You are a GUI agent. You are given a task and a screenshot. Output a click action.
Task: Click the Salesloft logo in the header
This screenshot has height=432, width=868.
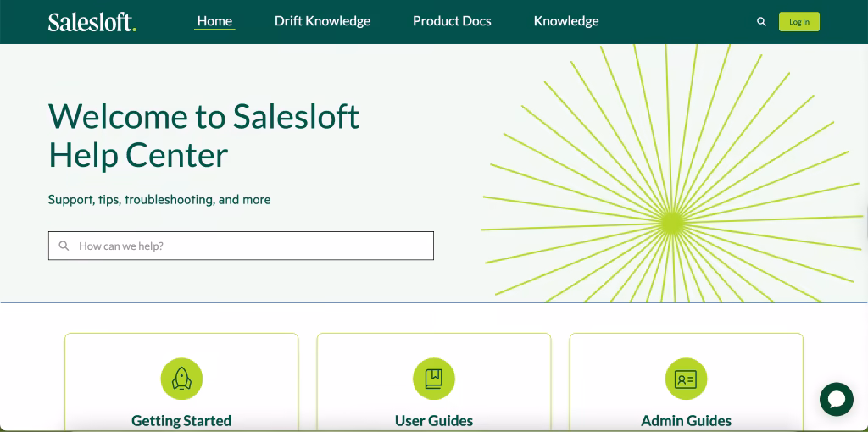click(92, 22)
